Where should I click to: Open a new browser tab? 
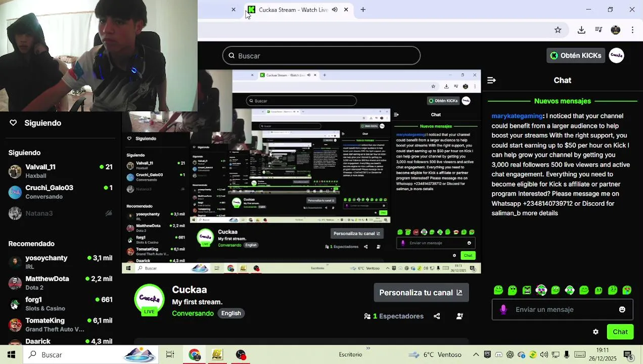pos(363,10)
